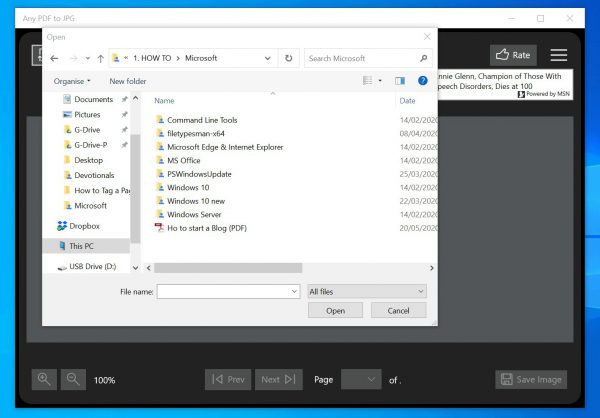Select the Ho to start a Blog PDF file
The width and height of the screenshot is (600, 418).
[207, 228]
